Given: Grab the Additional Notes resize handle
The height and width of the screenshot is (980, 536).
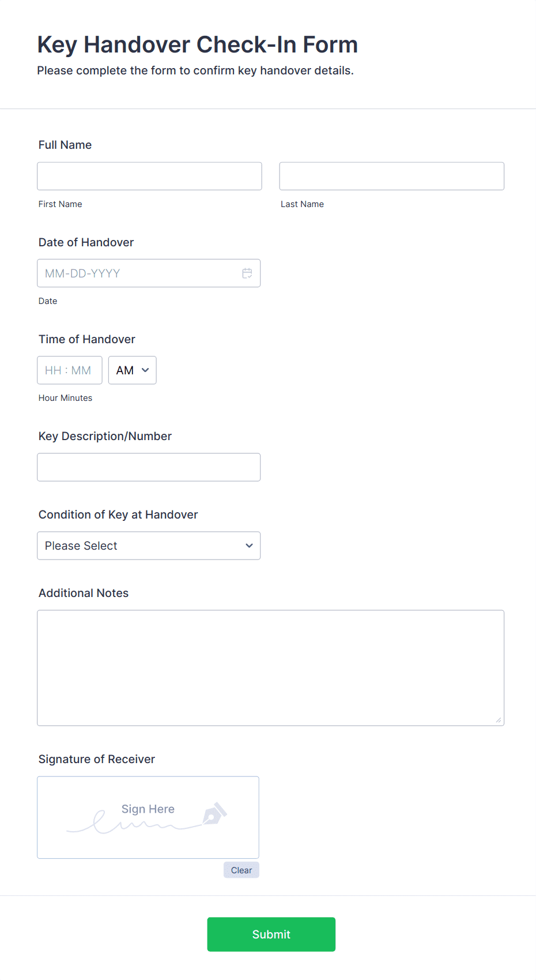Looking at the screenshot, I should point(499,720).
